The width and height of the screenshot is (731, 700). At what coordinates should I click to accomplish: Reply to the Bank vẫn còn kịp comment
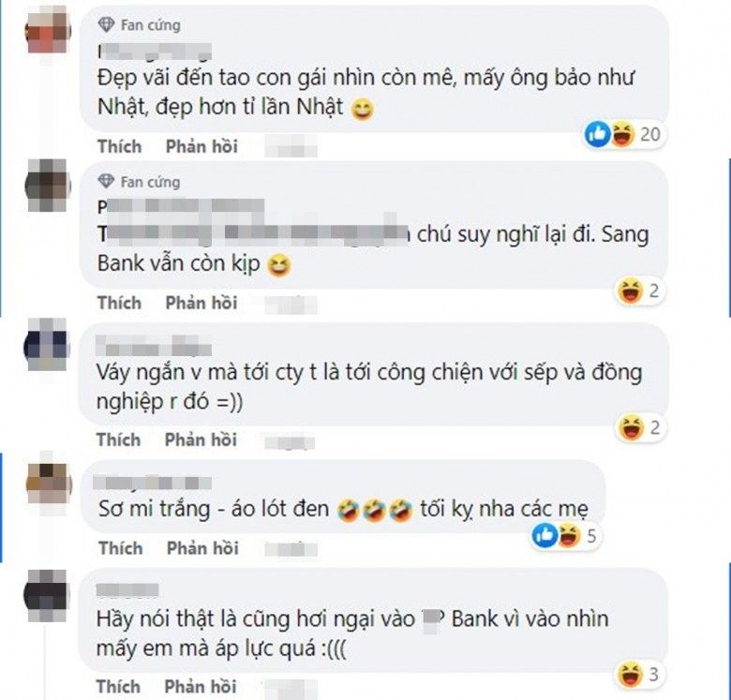point(201,303)
